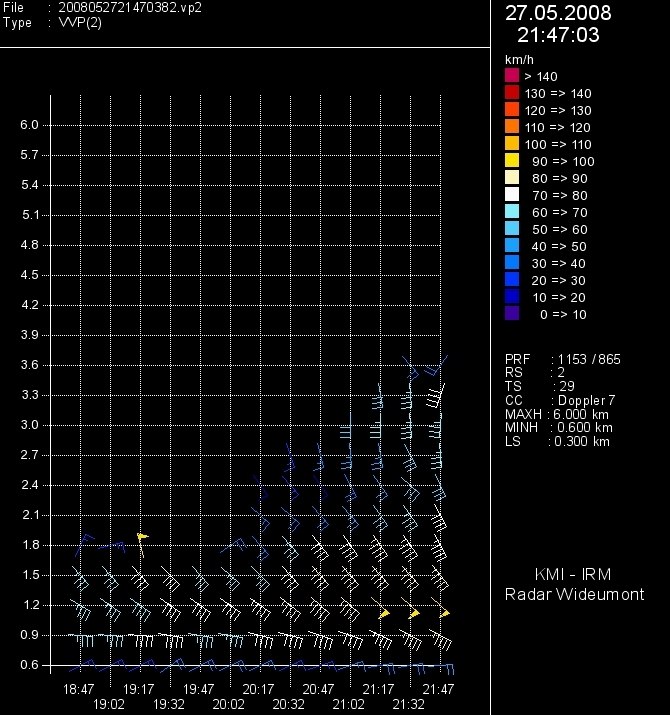Click the 21:47 time axis label
Screen dimensions: 670x715
[x=438, y=689]
